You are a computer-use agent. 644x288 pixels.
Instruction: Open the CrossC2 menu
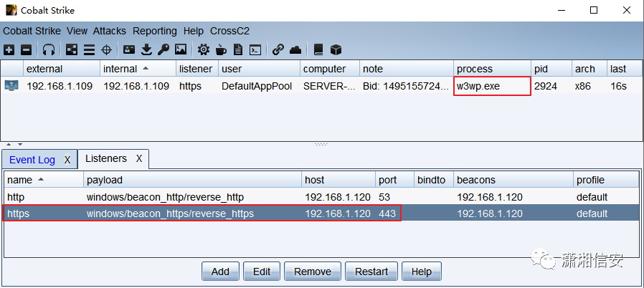[x=229, y=31]
